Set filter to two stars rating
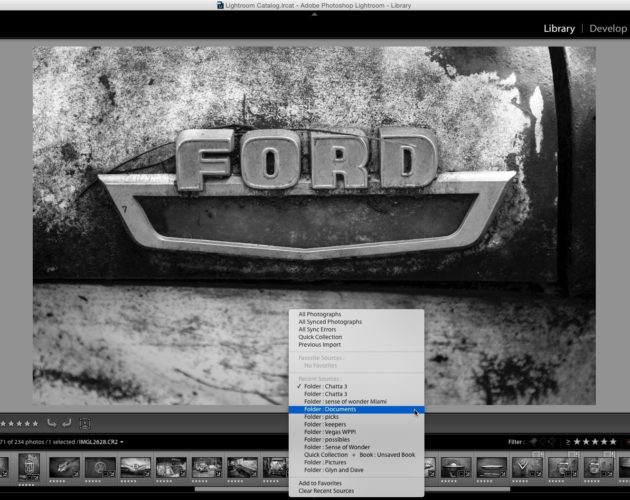Viewport: 630px width, 500px height. click(586, 442)
